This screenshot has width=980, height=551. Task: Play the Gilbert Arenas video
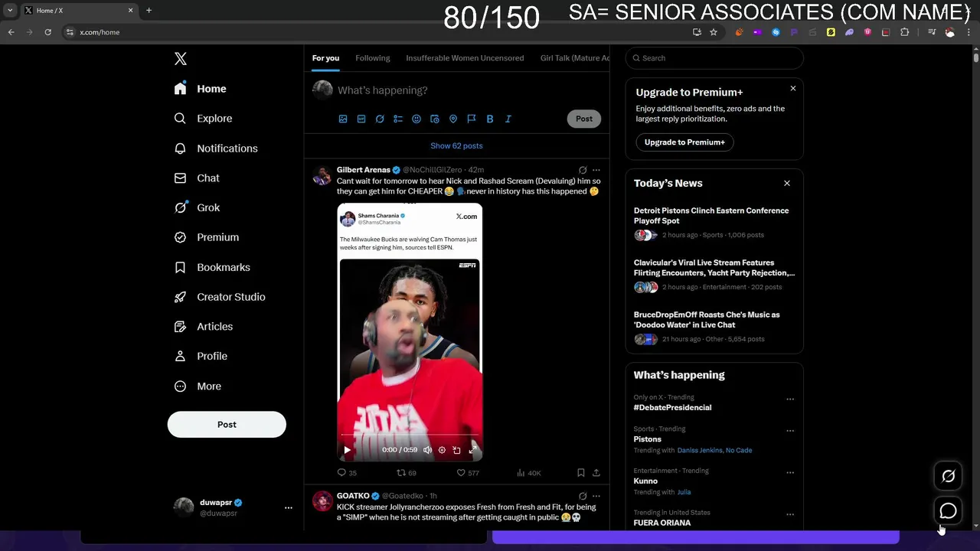(x=347, y=450)
